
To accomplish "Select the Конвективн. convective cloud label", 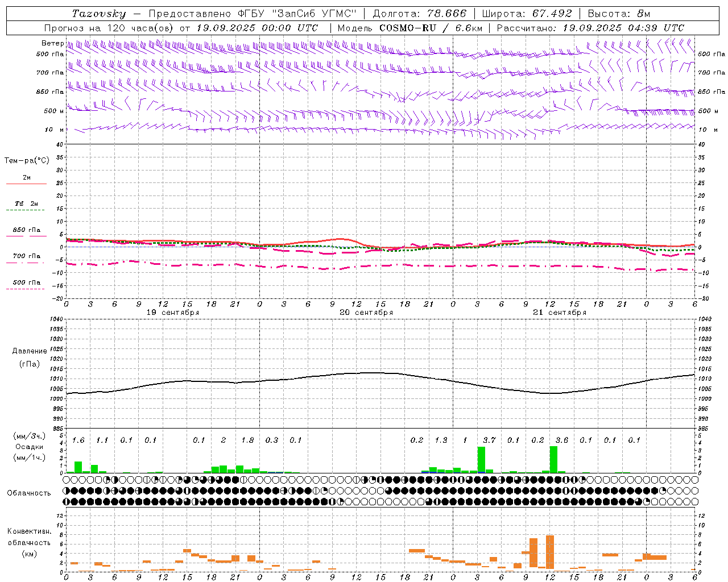I will coord(29,532).
